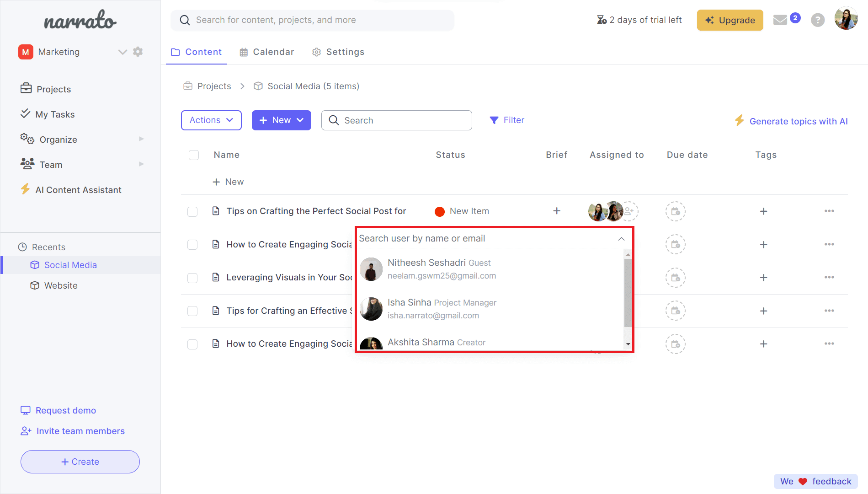Open more options for Leveraging Visuals row
868x494 pixels.
pos(829,277)
